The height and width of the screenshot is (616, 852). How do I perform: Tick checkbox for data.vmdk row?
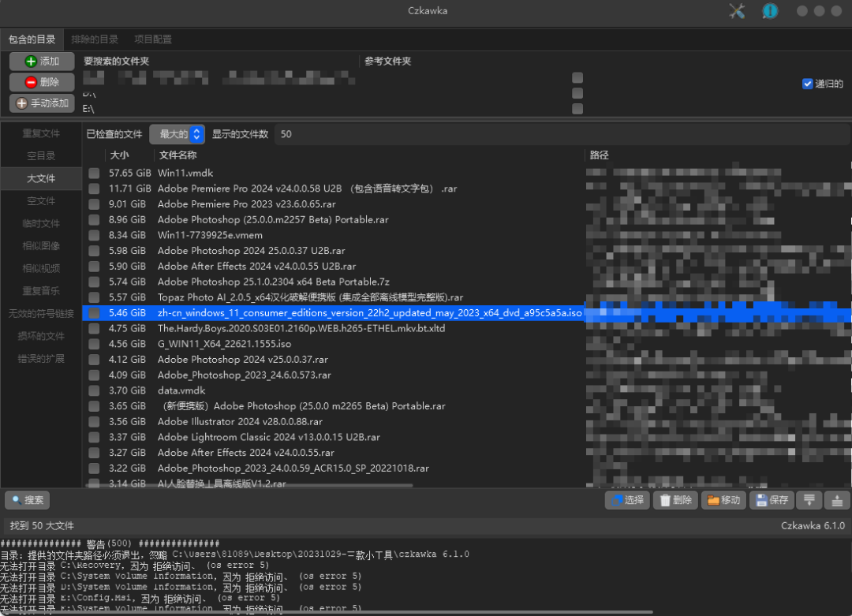point(94,390)
